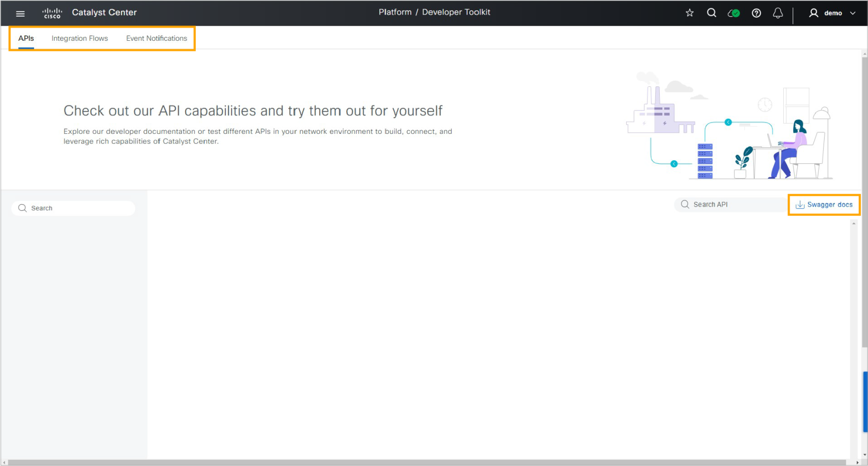Screen dimensions: 868x466
Task: Switch to the Integration Flows tab
Action: click(80, 38)
